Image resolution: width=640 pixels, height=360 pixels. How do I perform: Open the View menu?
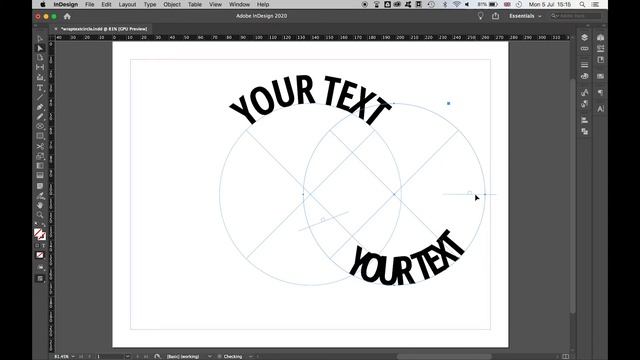point(215,4)
